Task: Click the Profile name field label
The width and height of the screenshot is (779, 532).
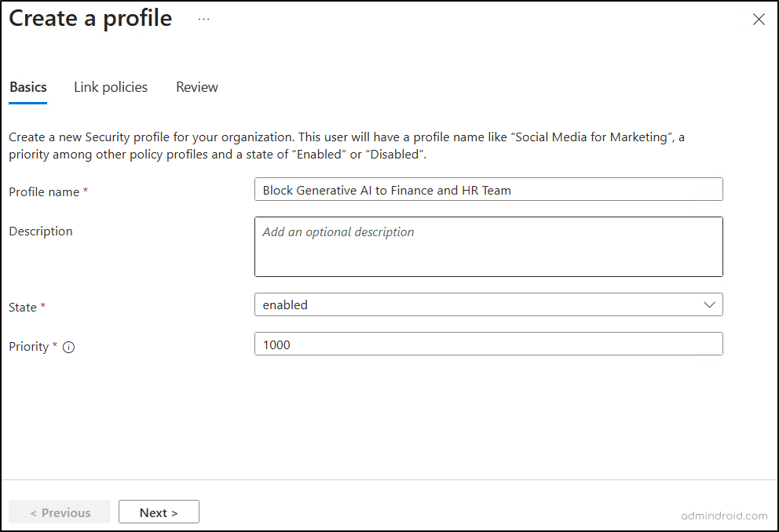Action: [44, 191]
